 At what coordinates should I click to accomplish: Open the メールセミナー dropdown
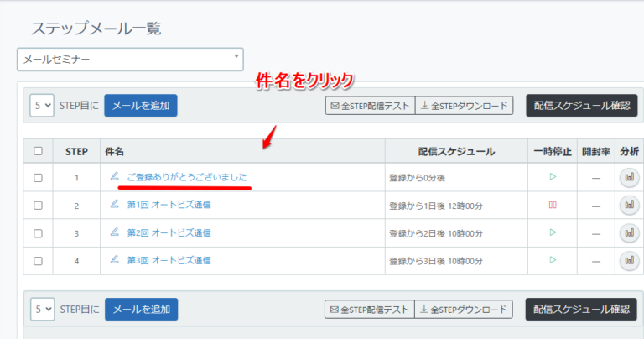point(130,60)
